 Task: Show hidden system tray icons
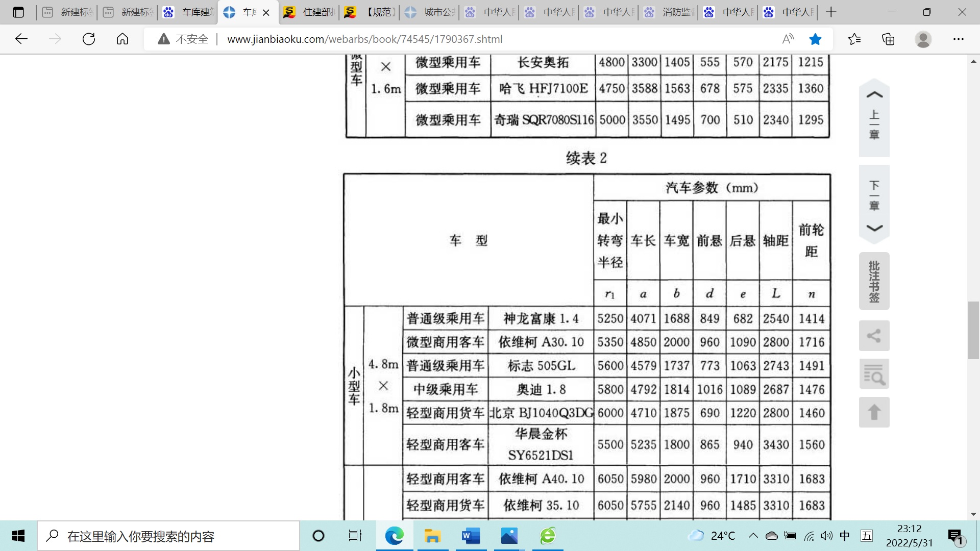coord(753,536)
